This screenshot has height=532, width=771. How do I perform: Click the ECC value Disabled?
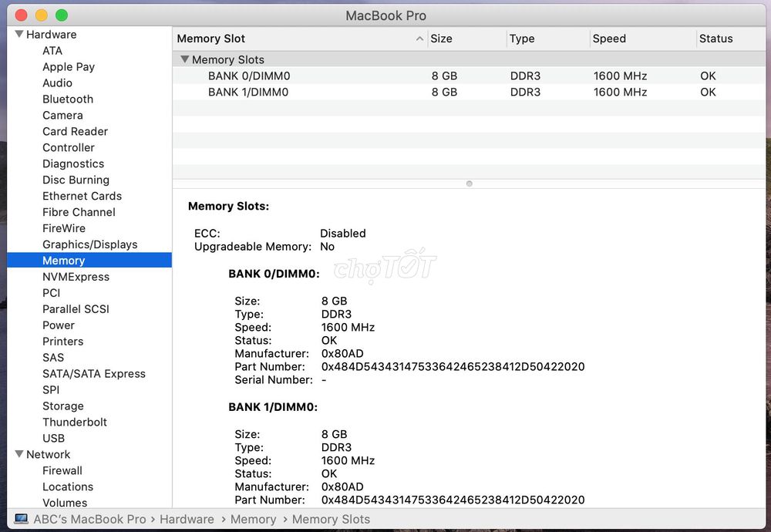343,233
